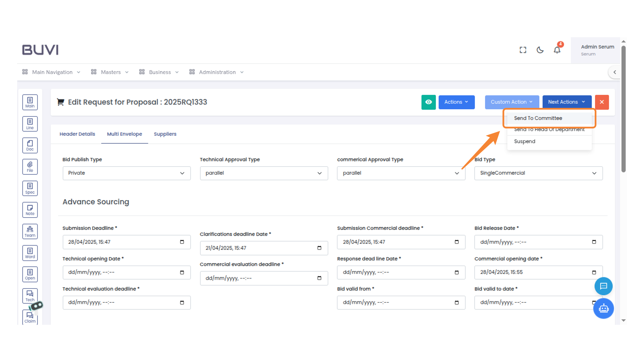Open the chatbot robot icon
The image size is (644, 362).
coord(603,308)
